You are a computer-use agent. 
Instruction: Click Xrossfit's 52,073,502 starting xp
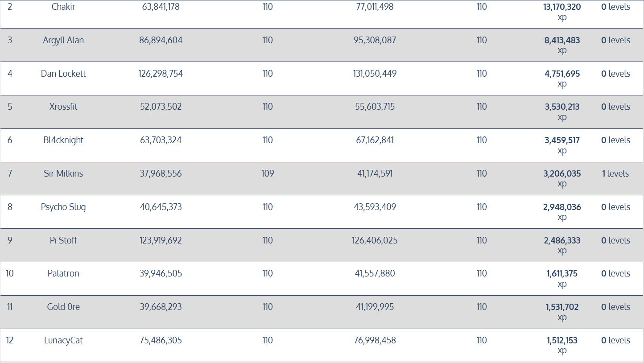click(x=161, y=107)
